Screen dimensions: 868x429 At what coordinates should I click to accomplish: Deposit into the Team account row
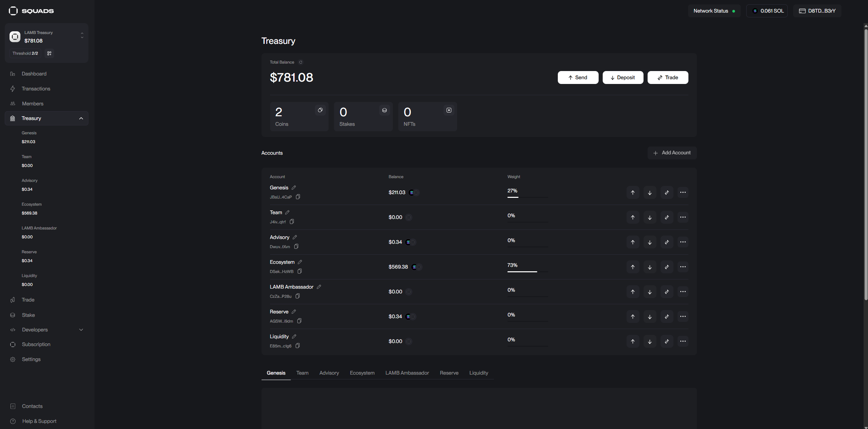650,217
